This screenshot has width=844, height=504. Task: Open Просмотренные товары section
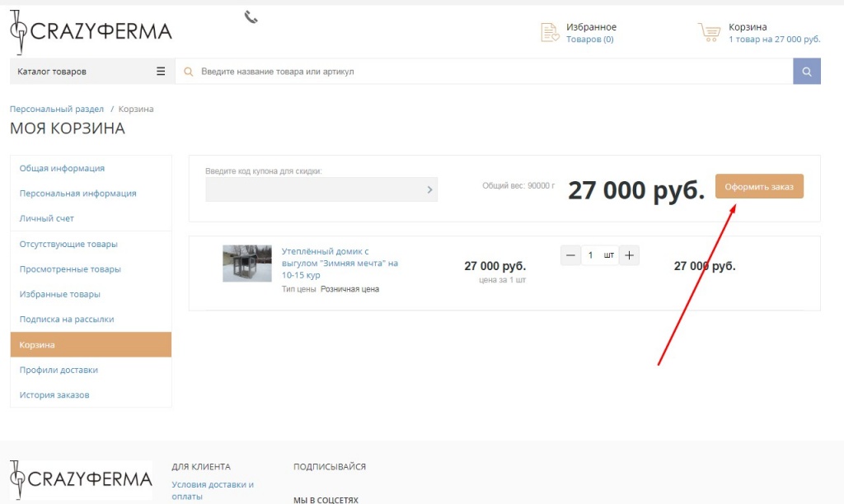click(x=71, y=268)
